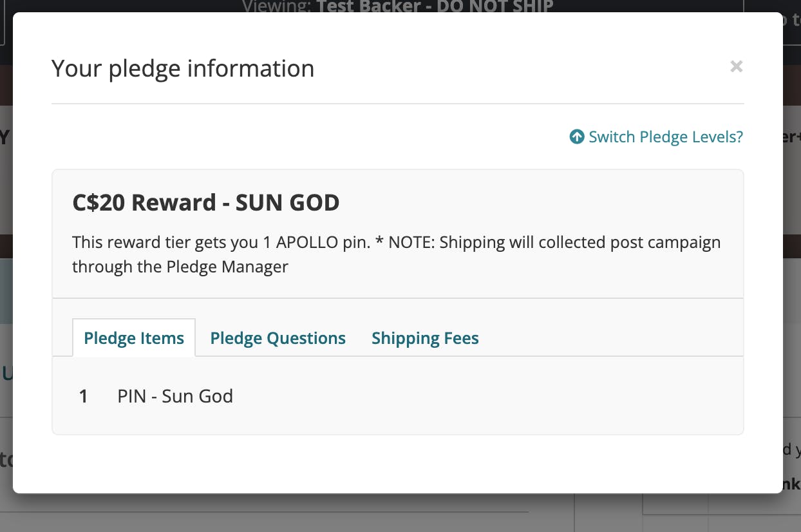Open the Shipping Fees tab
801x532 pixels.
click(425, 338)
